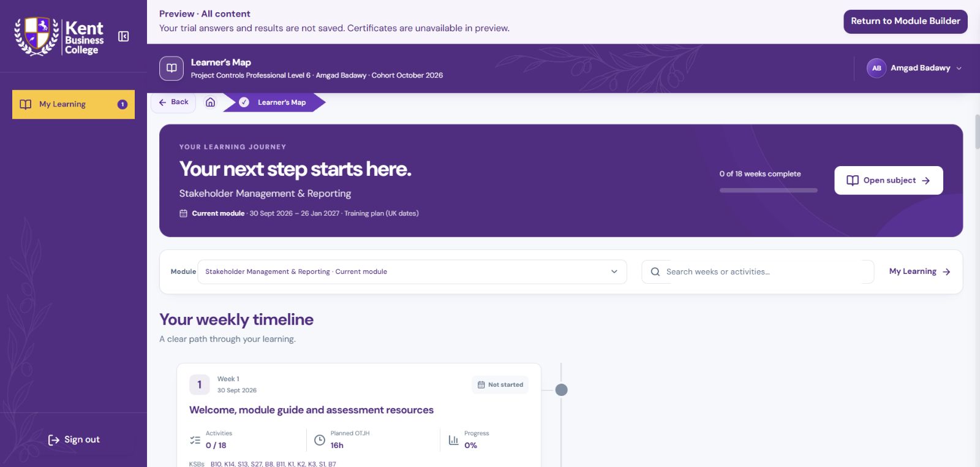
Task: Open the Amgad Badawy account dropdown
Action: coord(914,68)
